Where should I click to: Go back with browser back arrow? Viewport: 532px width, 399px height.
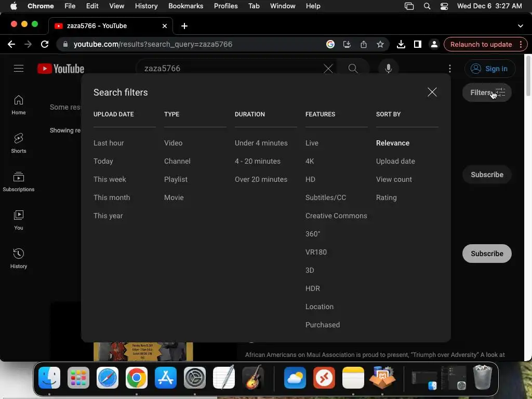coord(11,45)
